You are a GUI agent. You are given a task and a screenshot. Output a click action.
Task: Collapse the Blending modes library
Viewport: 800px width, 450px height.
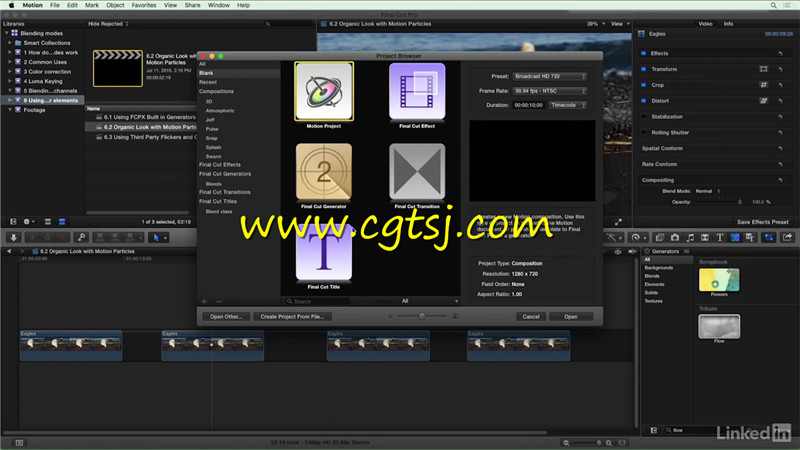pyautogui.click(x=7, y=33)
